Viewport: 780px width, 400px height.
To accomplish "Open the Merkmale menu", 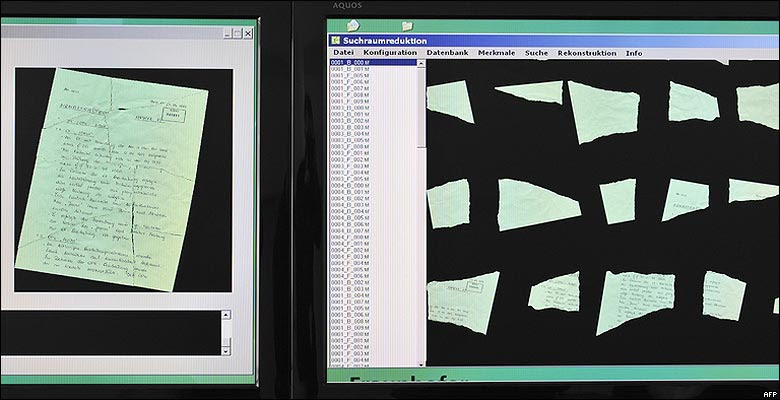I will (x=496, y=53).
